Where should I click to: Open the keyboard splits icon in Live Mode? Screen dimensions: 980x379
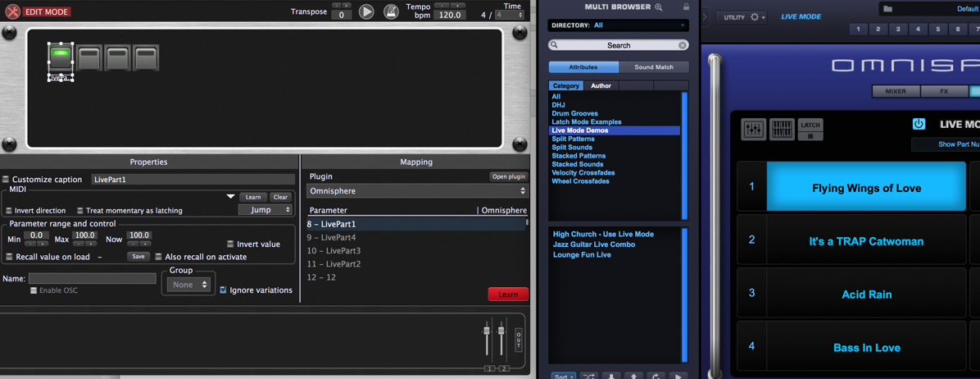point(782,129)
